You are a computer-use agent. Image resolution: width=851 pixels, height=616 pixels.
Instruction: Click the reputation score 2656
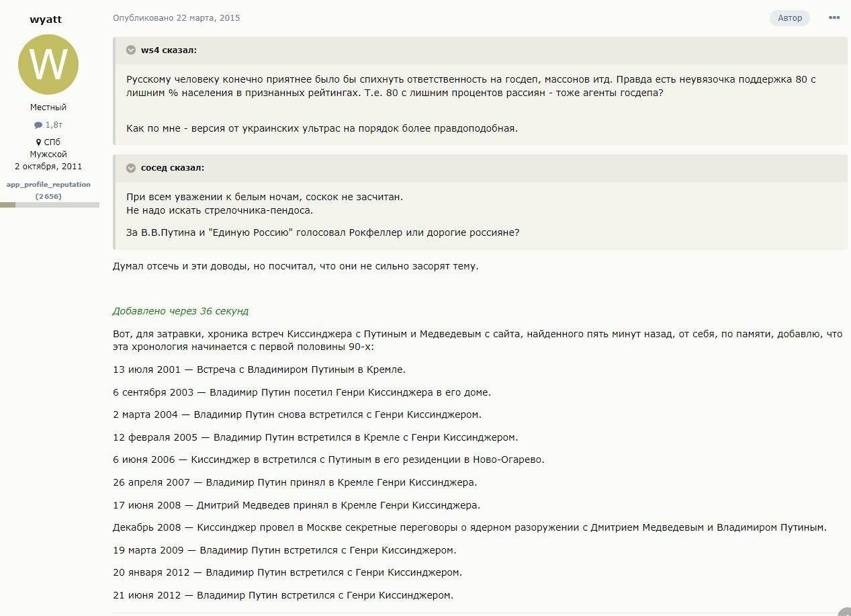point(48,196)
